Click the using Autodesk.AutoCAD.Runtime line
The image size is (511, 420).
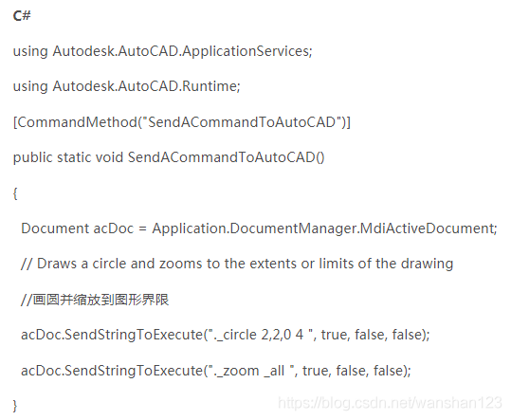126,86
